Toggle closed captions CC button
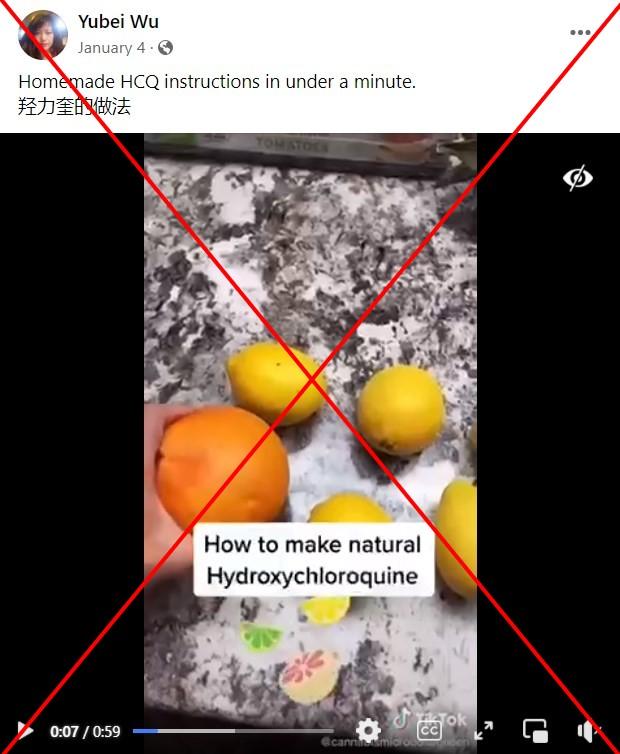The width and height of the screenshot is (620, 754). point(429,731)
